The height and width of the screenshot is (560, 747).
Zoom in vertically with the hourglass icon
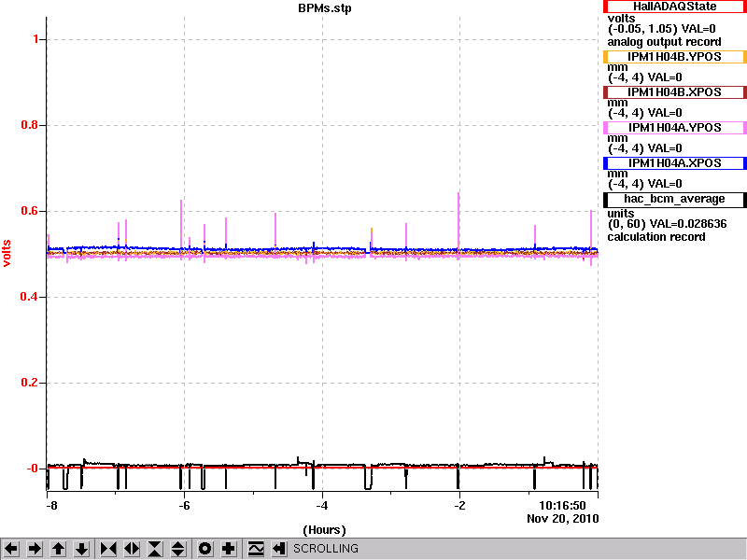pyautogui.click(x=155, y=549)
